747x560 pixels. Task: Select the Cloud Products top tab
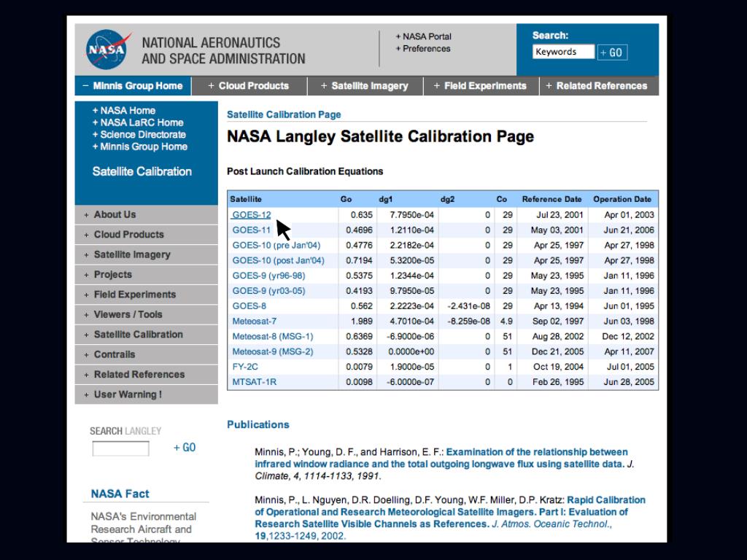click(x=249, y=86)
